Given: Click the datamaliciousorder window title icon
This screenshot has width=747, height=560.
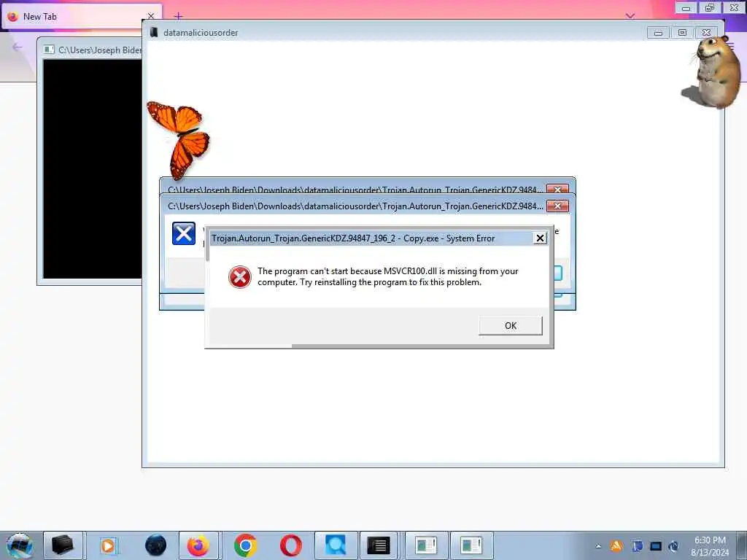Looking at the screenshot, I should click(153, 32).
